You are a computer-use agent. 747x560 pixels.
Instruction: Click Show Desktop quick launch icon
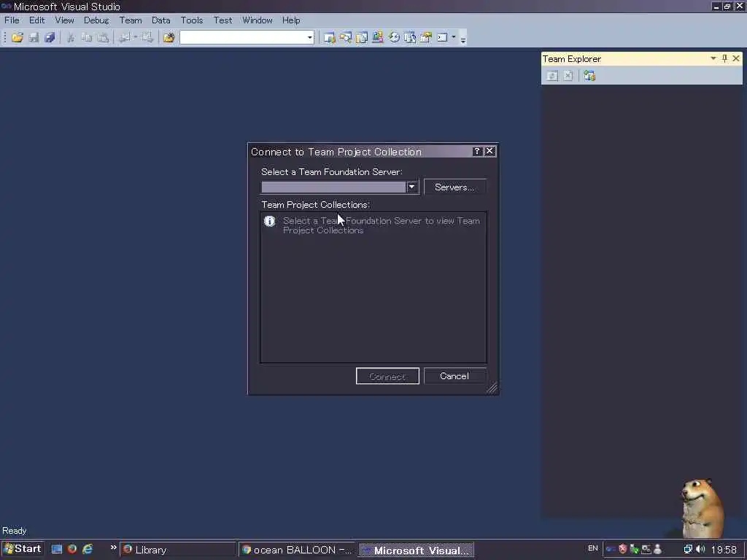click(x=57, y=549)
